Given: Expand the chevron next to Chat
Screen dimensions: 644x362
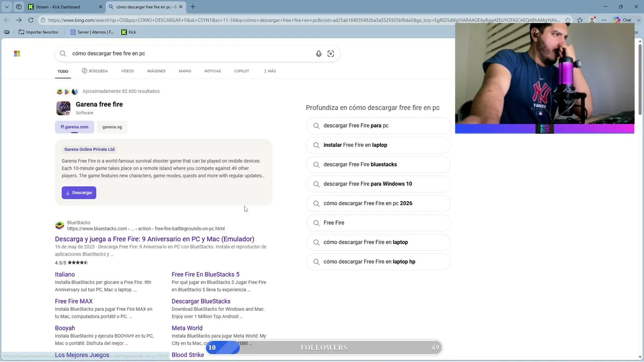Looking at the screenshot, I should [639, 20].
